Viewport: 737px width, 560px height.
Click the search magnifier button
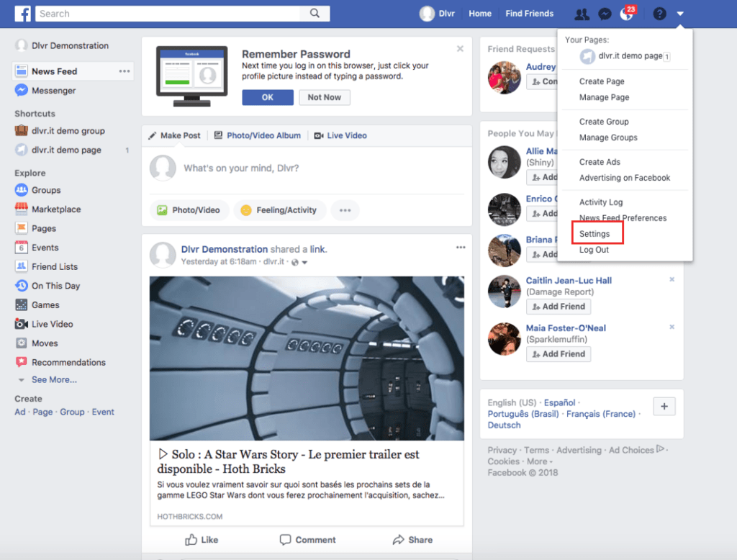[x=315, y=14]
